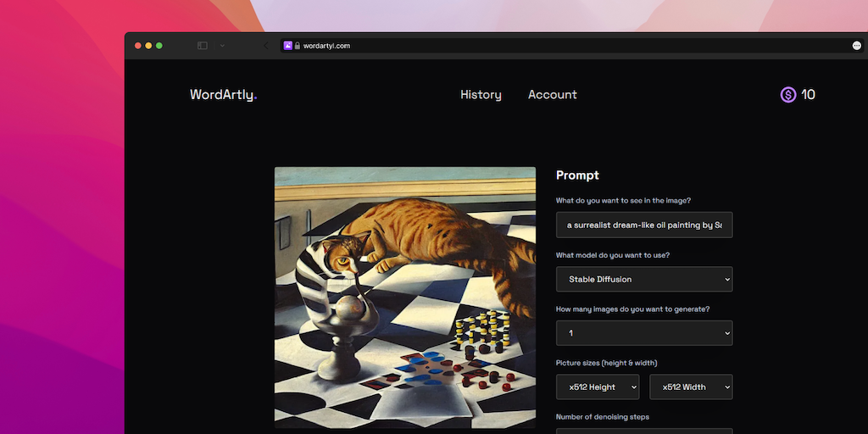Expand the number of images dropdown
Screen dimensions: 868x434
pyautogui.click(x=644, y=333)
